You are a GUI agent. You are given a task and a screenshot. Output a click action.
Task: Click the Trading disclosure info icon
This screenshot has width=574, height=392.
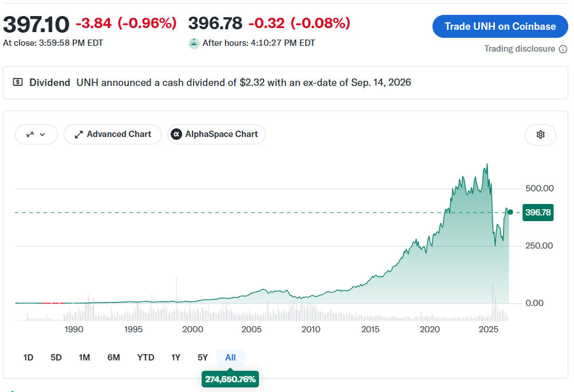click(563, 49)
